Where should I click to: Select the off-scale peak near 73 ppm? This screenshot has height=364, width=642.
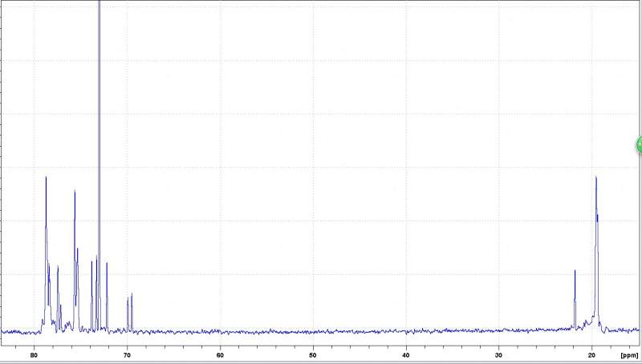click(99, 164)
